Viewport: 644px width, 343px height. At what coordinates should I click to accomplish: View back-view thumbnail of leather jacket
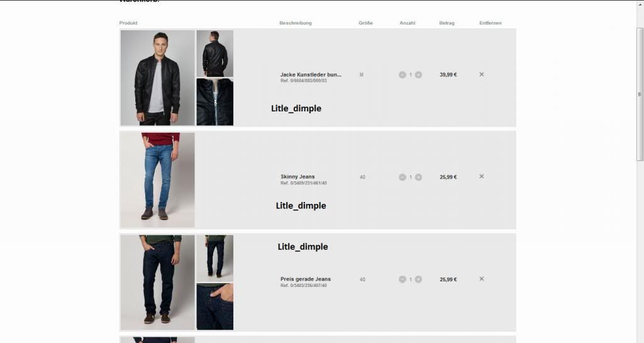215,53
